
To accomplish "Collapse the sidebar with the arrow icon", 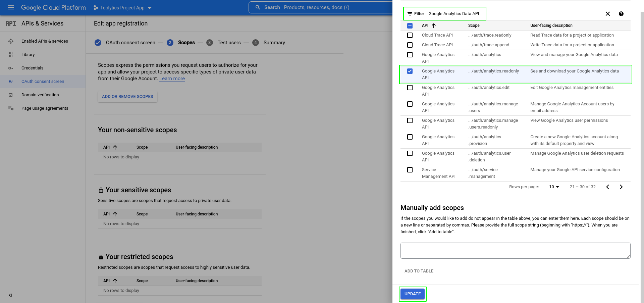I will coord(10,295).
